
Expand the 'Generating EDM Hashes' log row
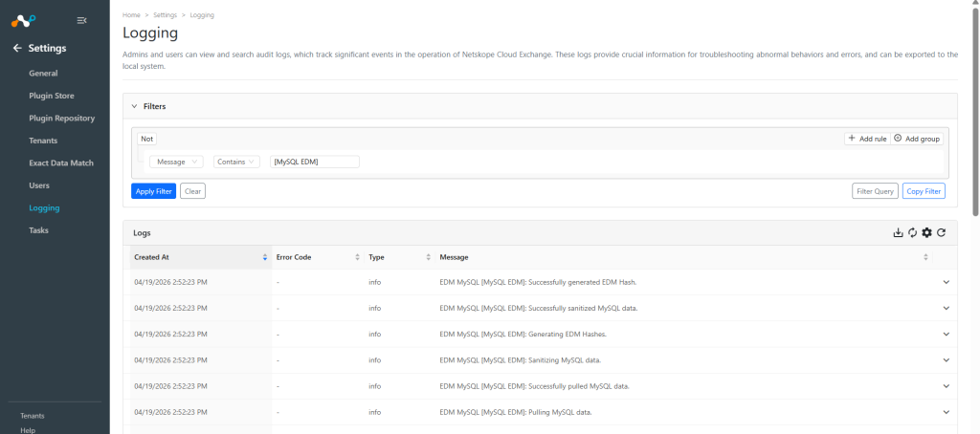point(946,334)
